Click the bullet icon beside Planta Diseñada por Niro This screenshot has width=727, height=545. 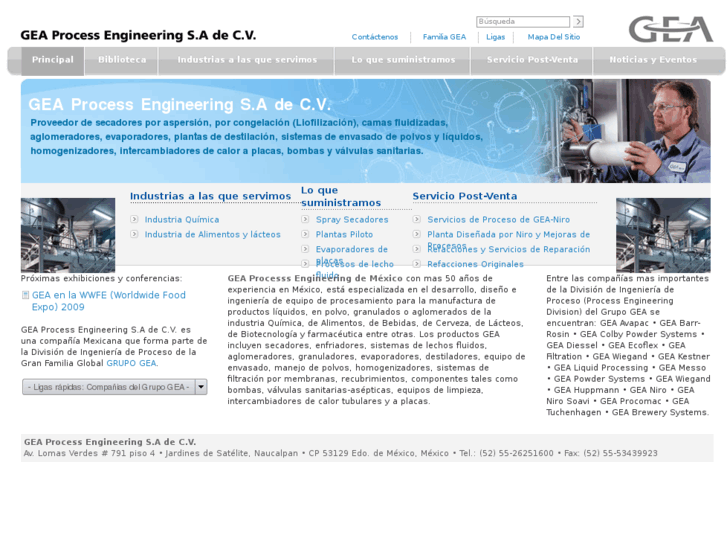pyautogui.click(x=417, y=234)
